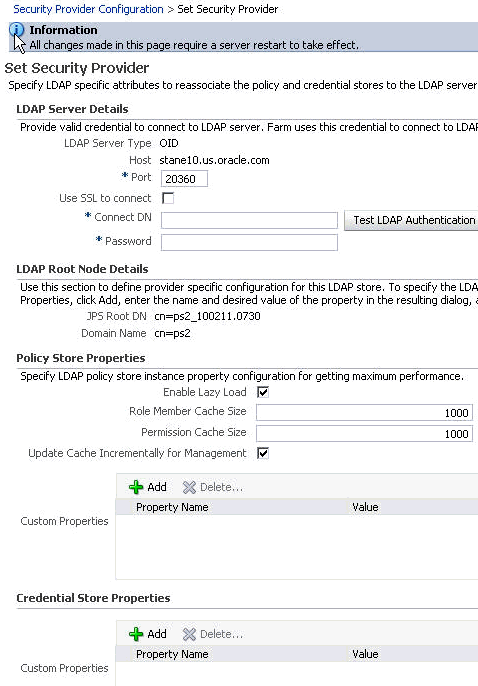Screen dimensions: 478x686
Task: Click Property Name header in Credential Store table
Action: (x=172, y=654)
